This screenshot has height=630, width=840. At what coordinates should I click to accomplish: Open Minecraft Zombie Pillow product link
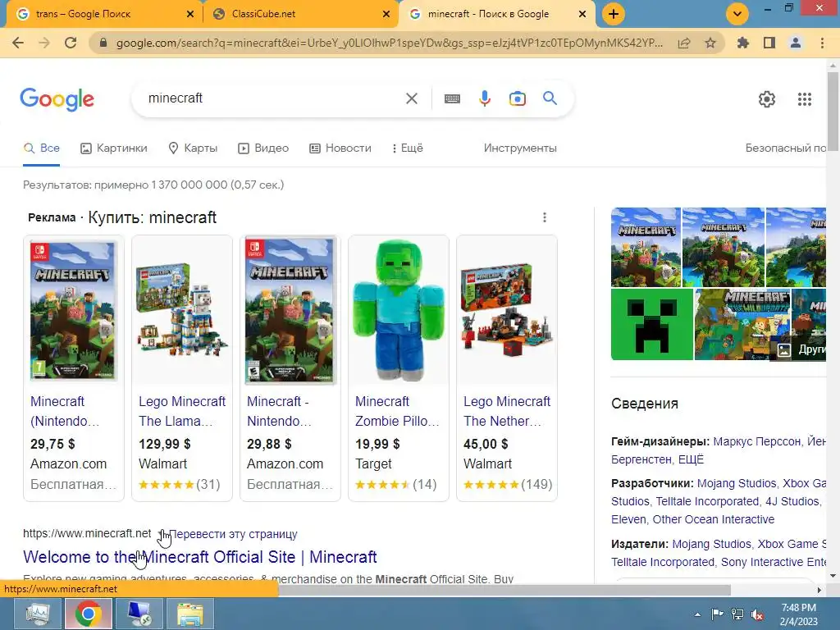[397, 411]
